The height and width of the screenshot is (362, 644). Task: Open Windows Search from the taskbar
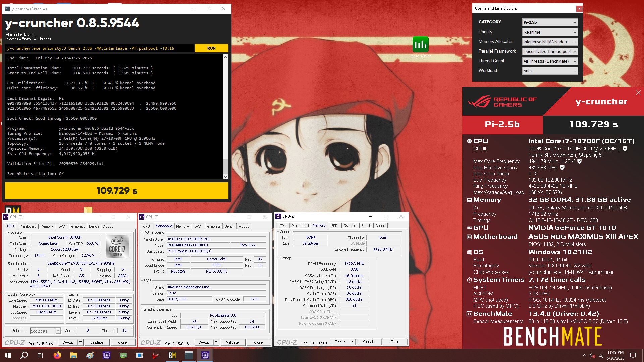pos(24,355)
